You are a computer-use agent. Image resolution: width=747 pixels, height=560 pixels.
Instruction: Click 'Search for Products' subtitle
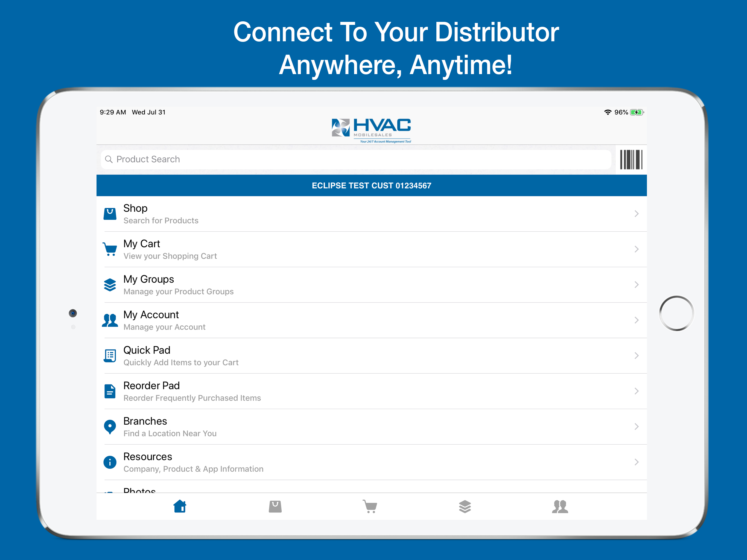(161, 221)
